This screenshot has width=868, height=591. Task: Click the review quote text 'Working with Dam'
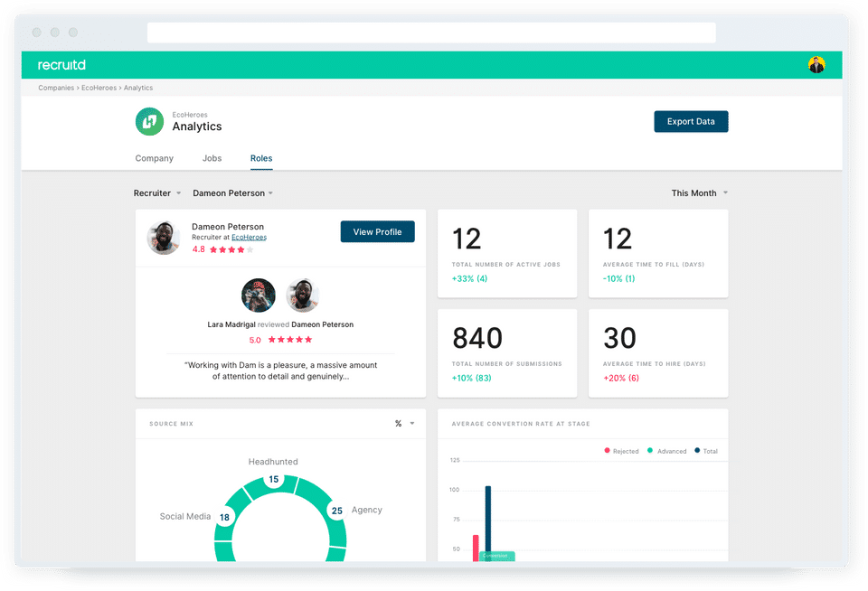[280, 371]
